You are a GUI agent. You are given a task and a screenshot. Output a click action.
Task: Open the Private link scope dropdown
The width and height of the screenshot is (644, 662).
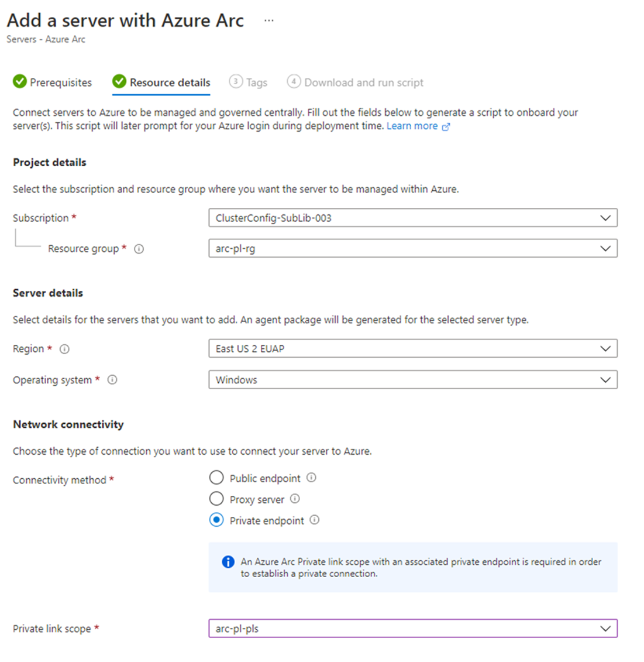pos(412,629)
